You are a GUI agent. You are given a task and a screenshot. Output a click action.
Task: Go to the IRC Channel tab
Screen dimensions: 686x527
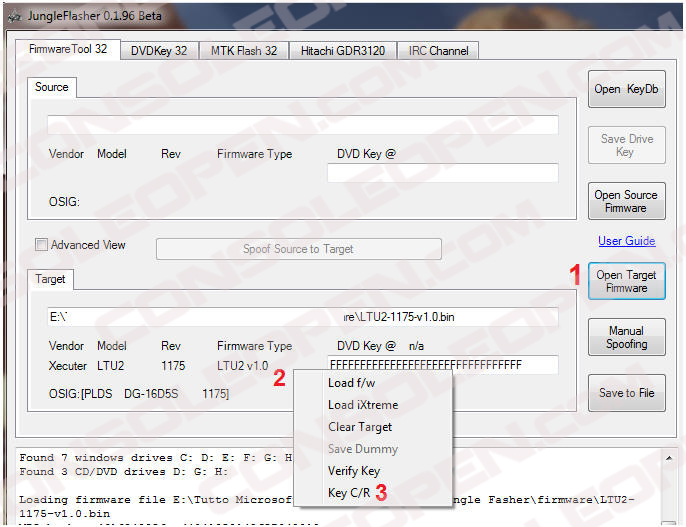click(438, 51)
